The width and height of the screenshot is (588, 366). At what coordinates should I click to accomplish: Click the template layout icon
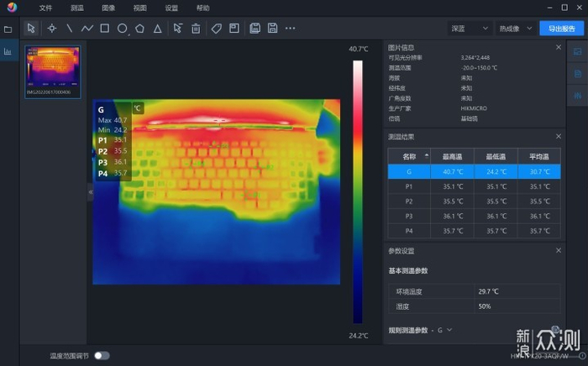234,28
